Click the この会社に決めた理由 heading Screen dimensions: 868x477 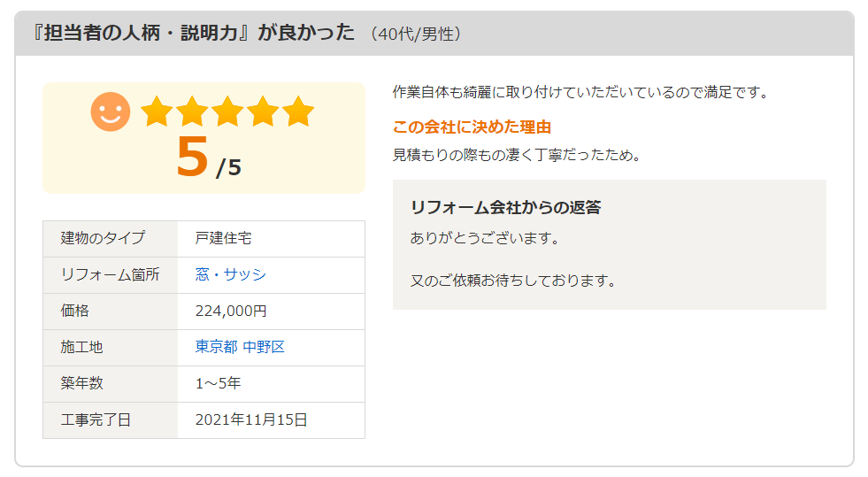click(472, 127)
